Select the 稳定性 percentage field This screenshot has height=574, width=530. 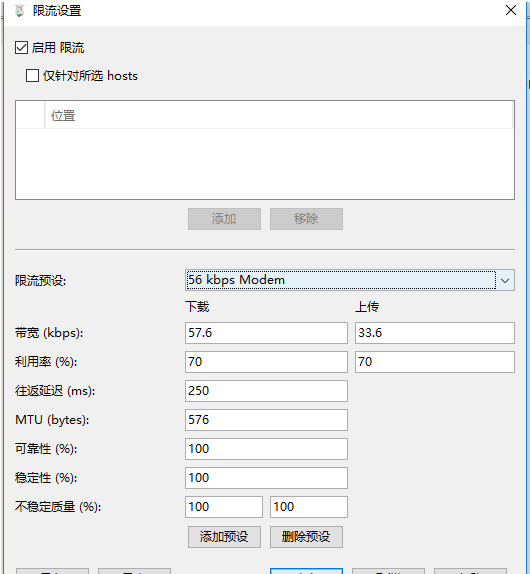266,478
